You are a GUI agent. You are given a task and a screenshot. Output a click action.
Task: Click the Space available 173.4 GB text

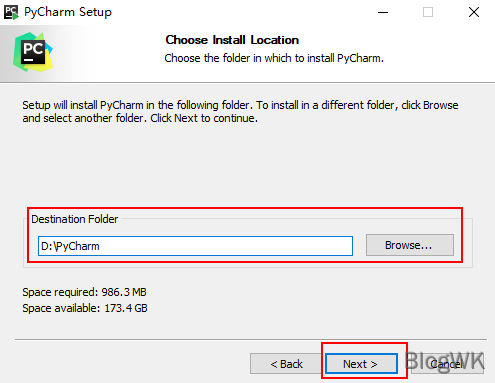pos(85,308)
